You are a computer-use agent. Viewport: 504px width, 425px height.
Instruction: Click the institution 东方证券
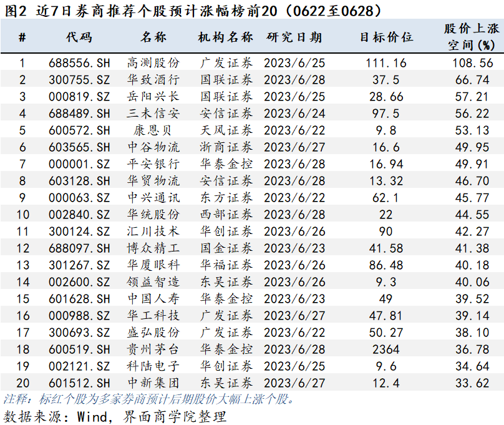coord(226,198)
